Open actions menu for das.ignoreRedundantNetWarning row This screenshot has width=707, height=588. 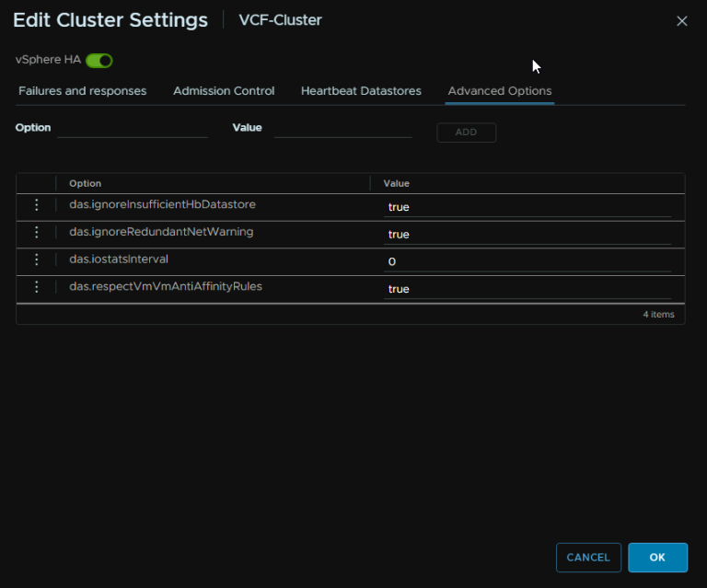click(x=37, y=233)
